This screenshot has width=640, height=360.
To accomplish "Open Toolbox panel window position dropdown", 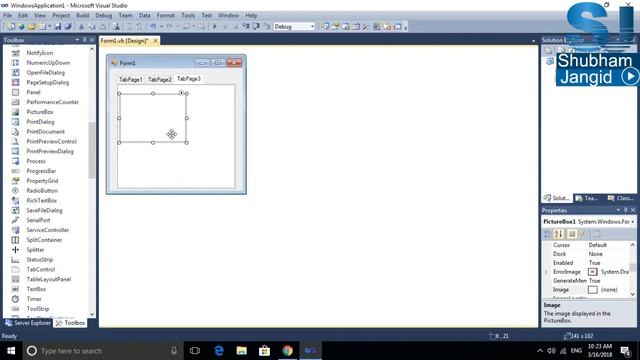I will tap(77, 40).
